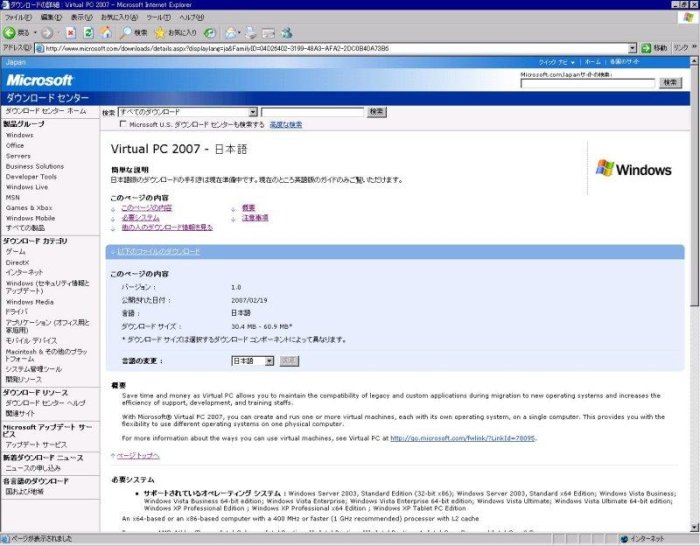The image size is (700, 546).
Task: Click the Windows logo image
Action: 633,169
